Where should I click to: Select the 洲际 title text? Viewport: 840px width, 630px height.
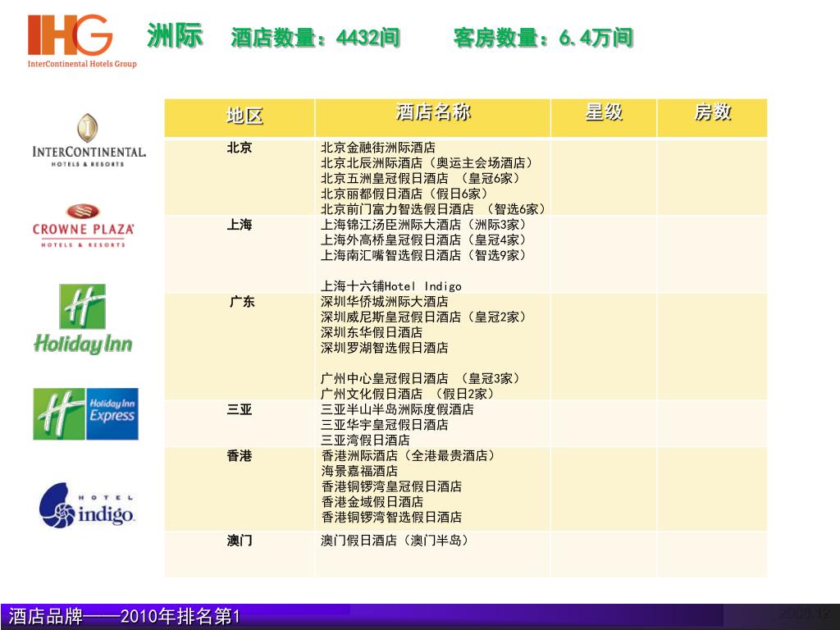point(176,36)
